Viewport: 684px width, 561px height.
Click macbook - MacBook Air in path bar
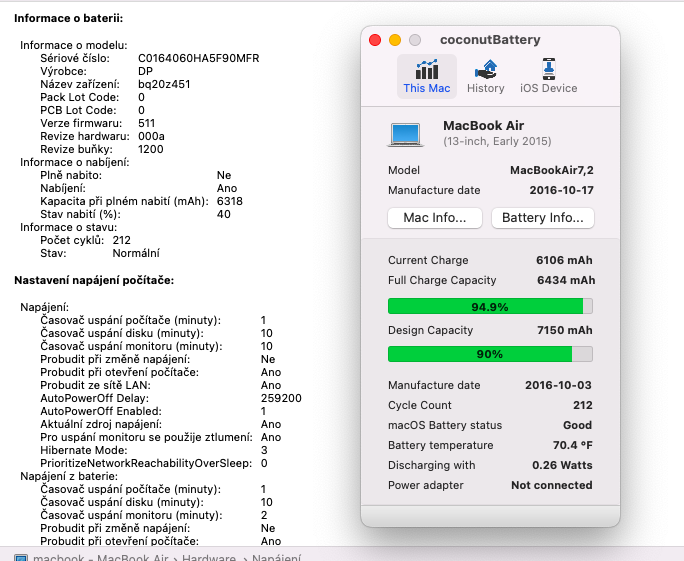100,558
